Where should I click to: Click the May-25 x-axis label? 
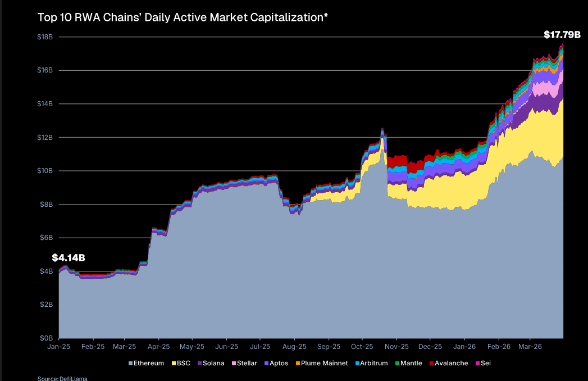[x=192, y=347]
